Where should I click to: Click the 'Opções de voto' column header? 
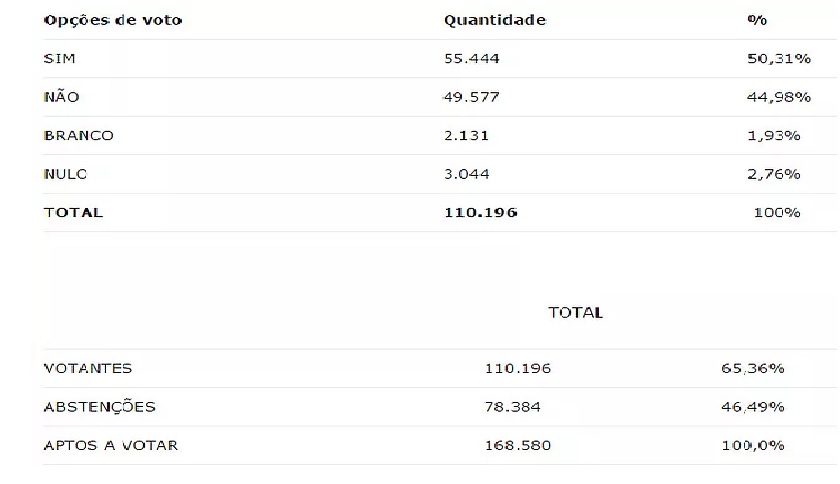pos(113,20)
